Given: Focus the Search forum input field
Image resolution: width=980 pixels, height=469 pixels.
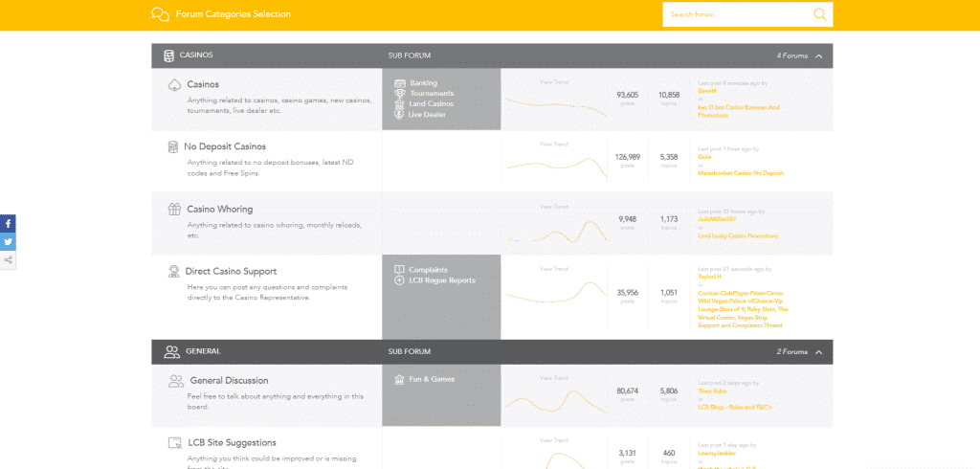Looking at the screenshot, I should click(x=736, y=14).
